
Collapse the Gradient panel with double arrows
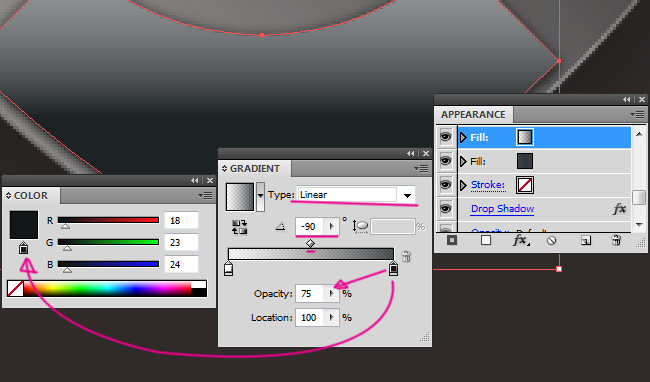(x=410, y=153)
